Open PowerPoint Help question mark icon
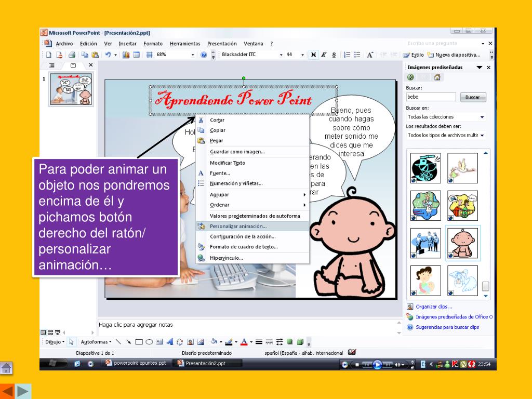532x399 pixels. point(204,55)
